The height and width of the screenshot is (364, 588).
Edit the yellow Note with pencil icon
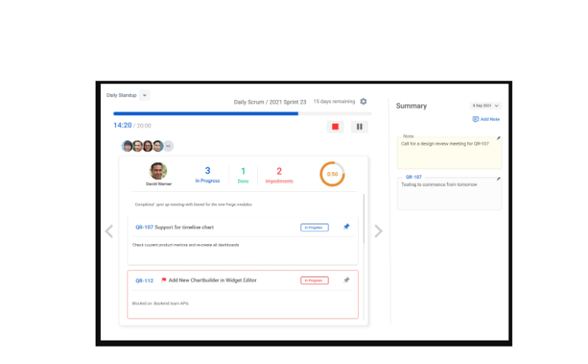(x=498, y=138)
